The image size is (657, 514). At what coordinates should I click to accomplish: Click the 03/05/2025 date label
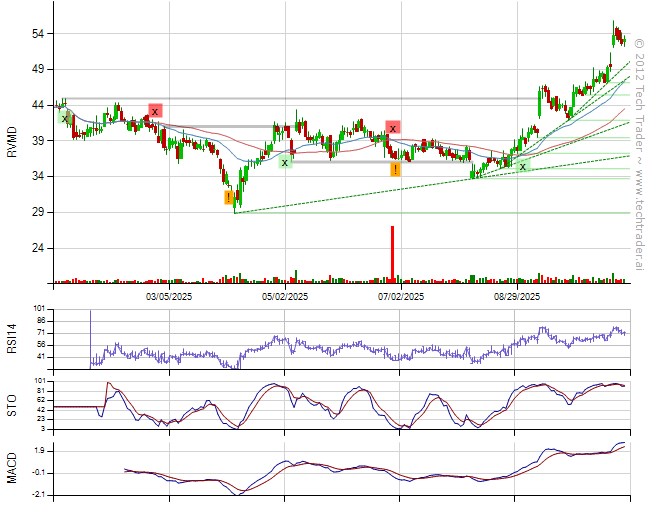(x=169, y=297)
